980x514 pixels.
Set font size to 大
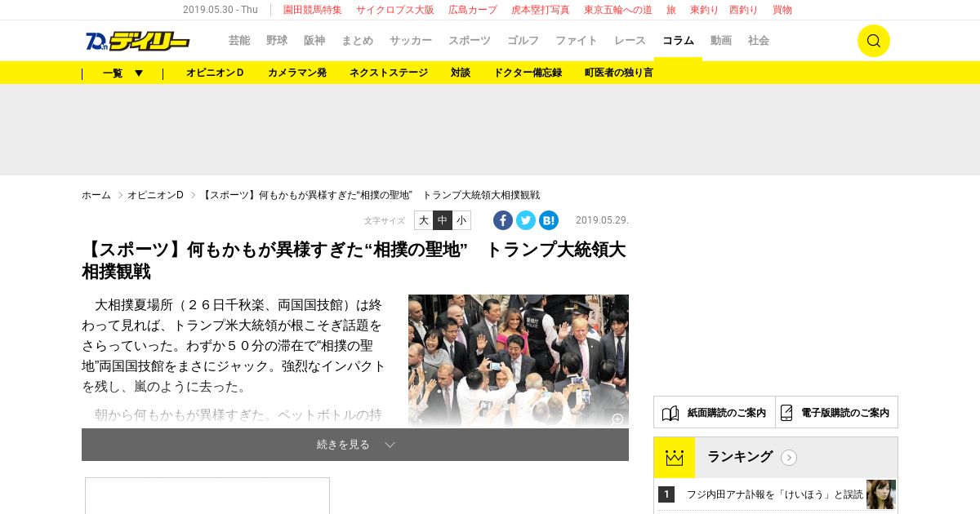424,220
